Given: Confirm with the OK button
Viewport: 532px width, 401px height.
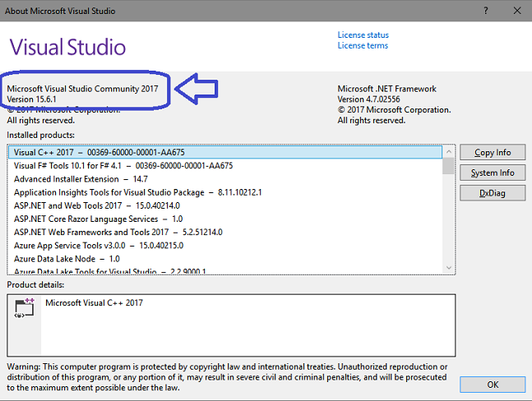Looking at the screenshot, I should click(x=493, y=385).
